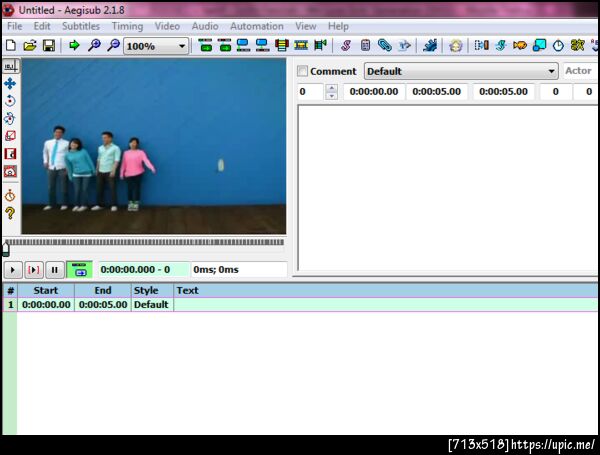600x455 pixels.
Task: Open the Automation manager icon
Action: click(x=430, y=46)
